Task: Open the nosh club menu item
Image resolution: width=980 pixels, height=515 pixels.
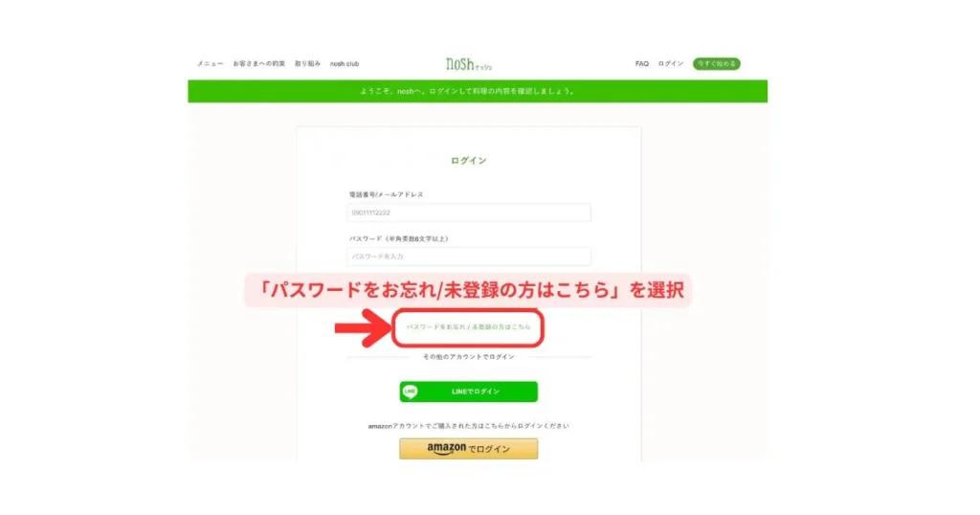Action: tap(345, 64)
